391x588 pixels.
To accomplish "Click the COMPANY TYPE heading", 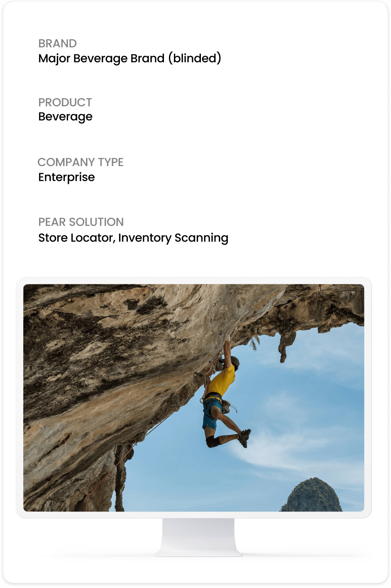I will (x=81, y=162).
